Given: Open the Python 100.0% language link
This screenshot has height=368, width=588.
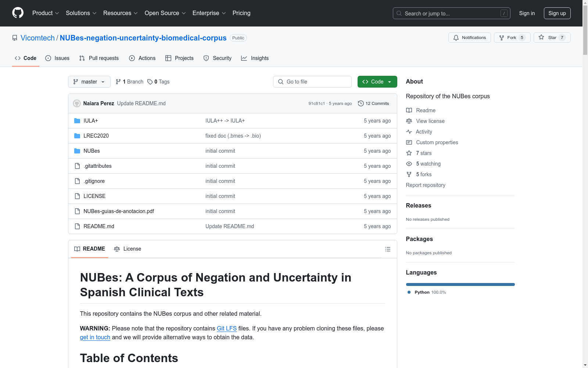Looking at the screenshot, I should (x=426, y=292).
